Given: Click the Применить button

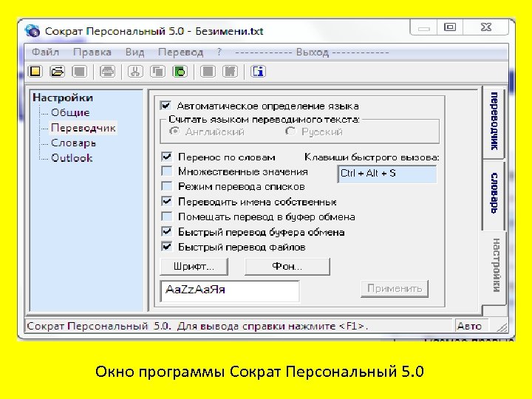Looking at the screenshot, I should tap(395, 288).
